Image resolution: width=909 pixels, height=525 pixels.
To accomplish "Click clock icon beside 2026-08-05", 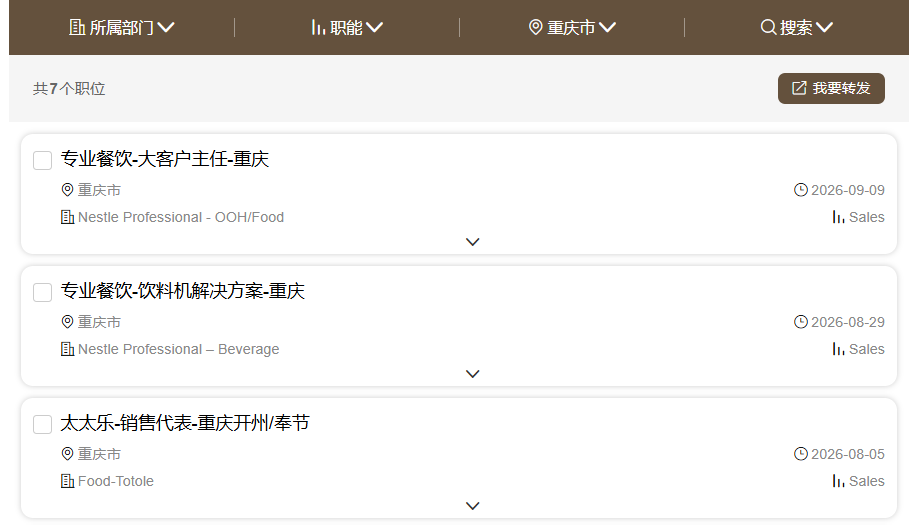I will tap(801, 454).
